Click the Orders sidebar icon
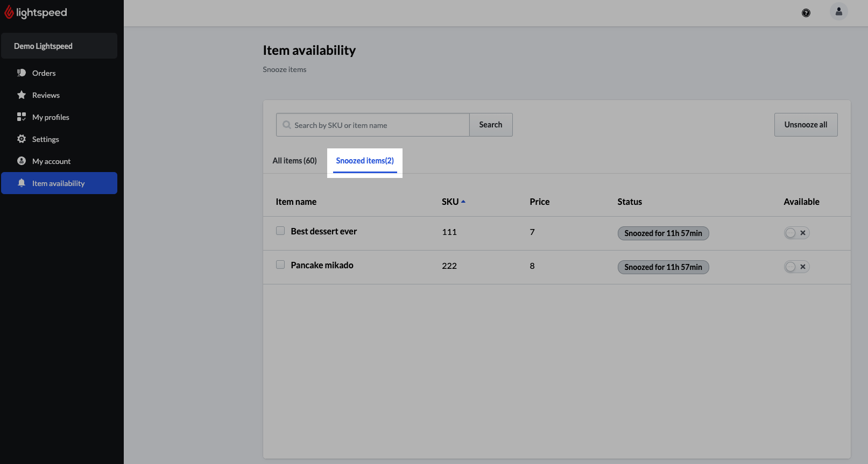 click(22, 73)
